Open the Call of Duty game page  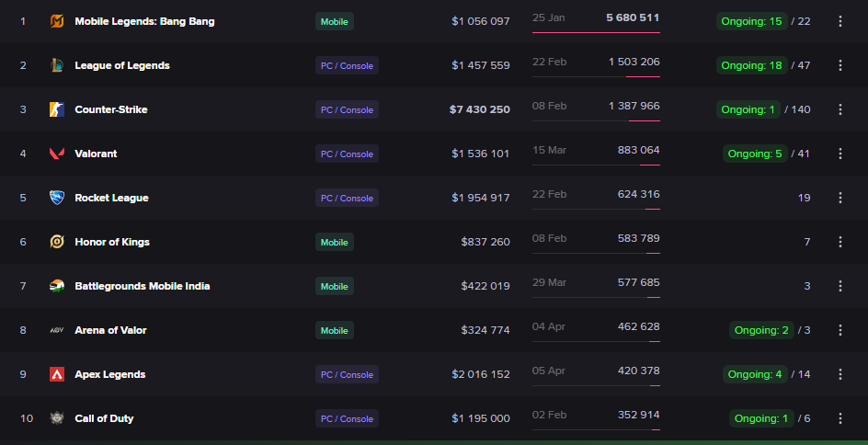point(104,418)
